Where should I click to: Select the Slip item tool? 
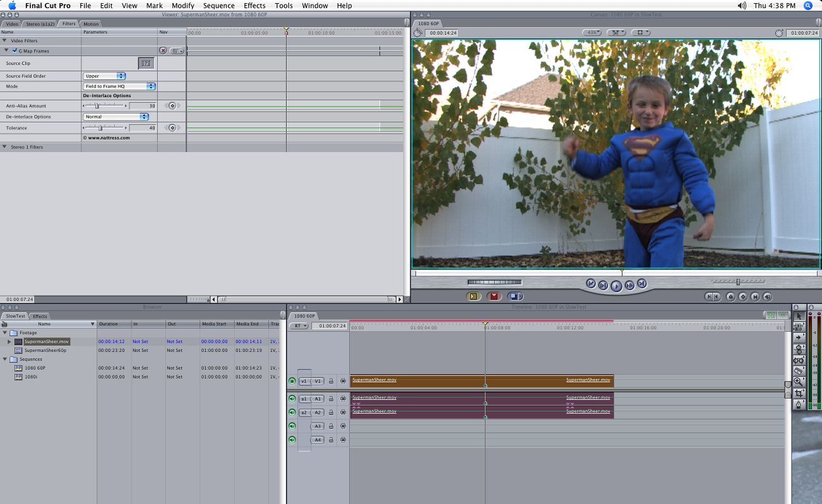pyautogui.click(x=799, y=360)
